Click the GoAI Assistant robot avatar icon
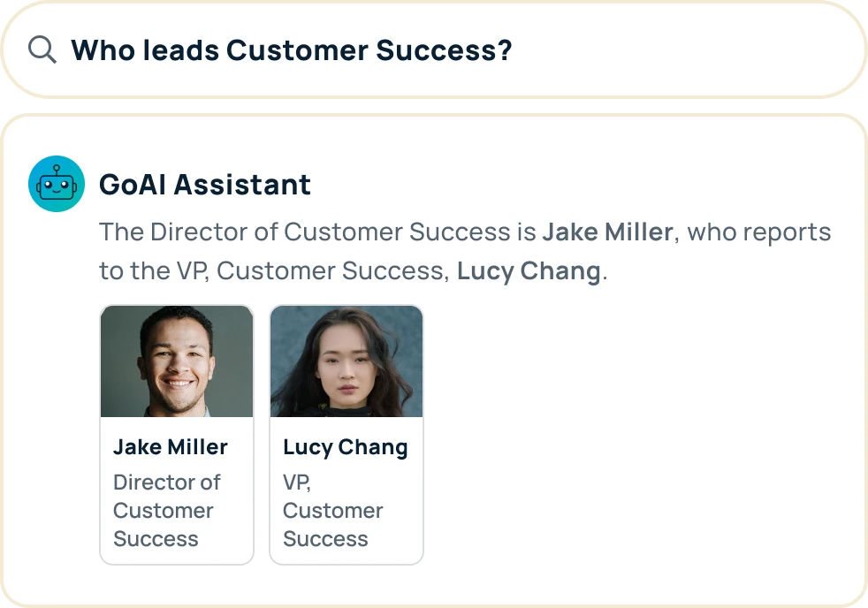Screen dimensions: 868x608 tap(57, 184)
